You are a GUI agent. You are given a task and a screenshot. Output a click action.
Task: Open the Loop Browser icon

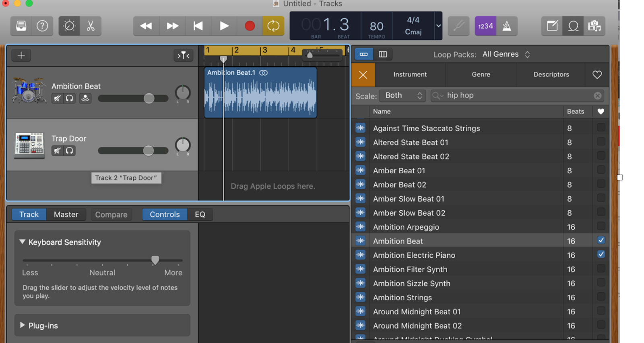573,26
